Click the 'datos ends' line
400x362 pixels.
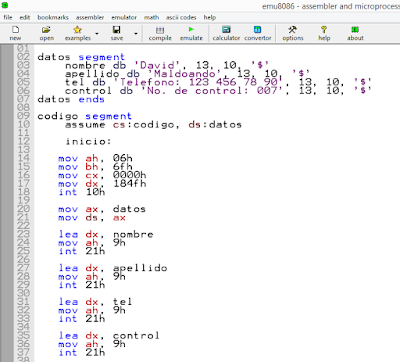pos(71,99)
